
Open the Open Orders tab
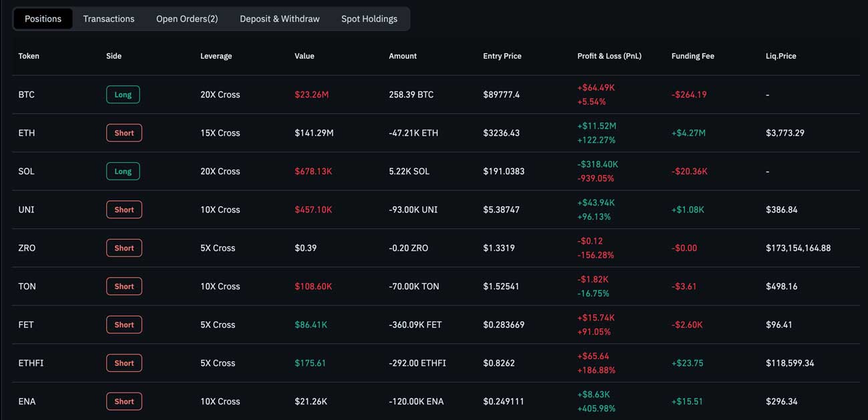[x=187, y=18]
